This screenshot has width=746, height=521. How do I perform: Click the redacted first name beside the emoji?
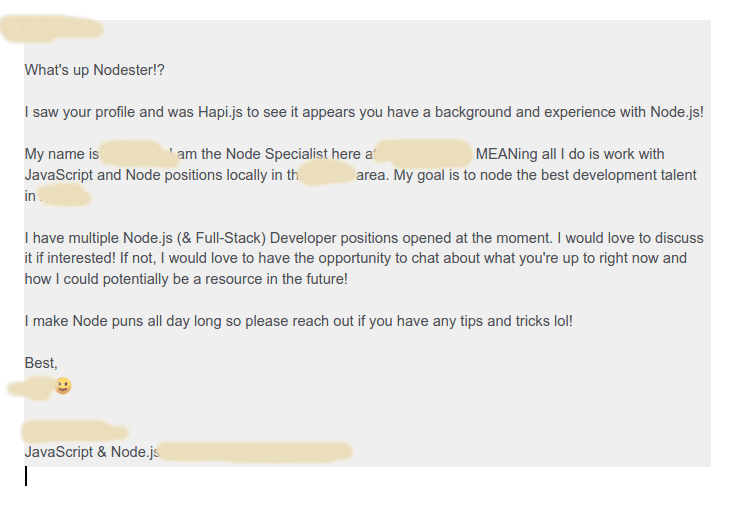coord(31,387)
